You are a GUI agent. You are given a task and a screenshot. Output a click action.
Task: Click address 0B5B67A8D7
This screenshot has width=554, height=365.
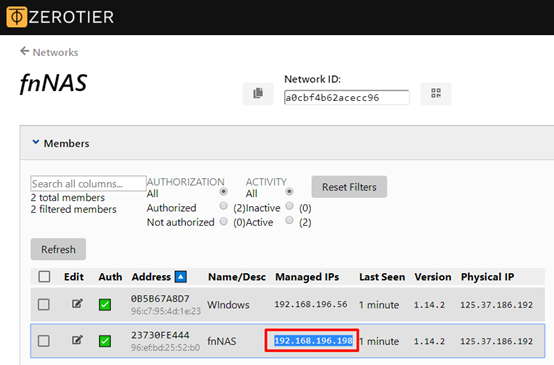click(x=160, y=299)
